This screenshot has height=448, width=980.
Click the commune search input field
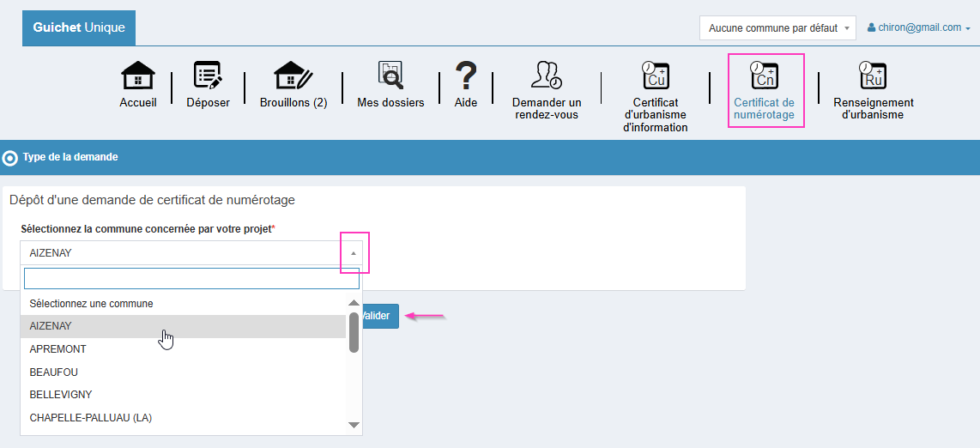click(191, 279)
